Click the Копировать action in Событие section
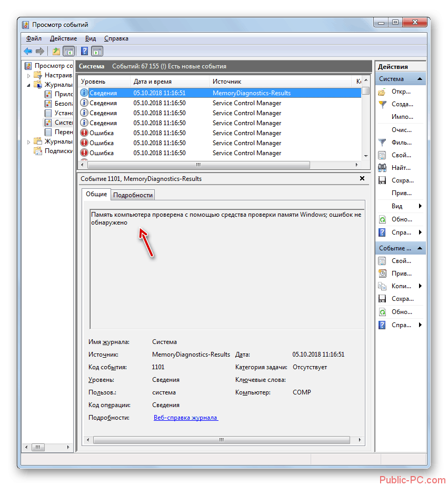 [x=400, y=286]
